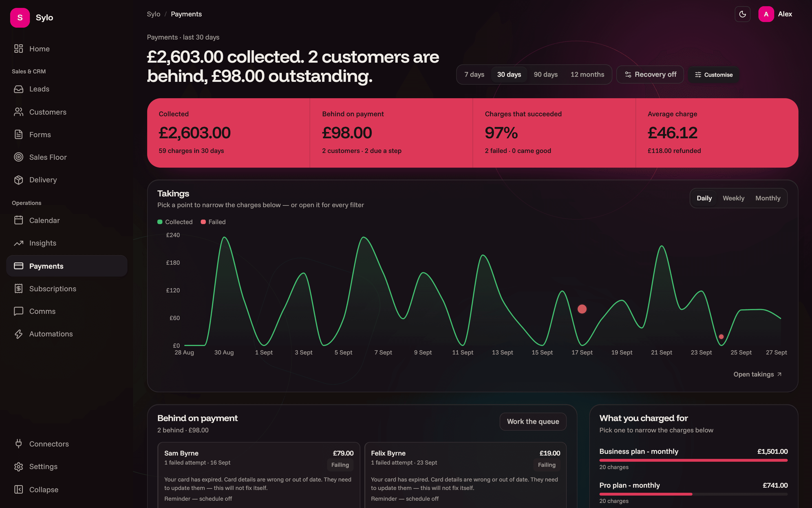The height and width of the screenshot is (508, 812).
Task: Open the Forms document icon
Action: click(18, 134)
